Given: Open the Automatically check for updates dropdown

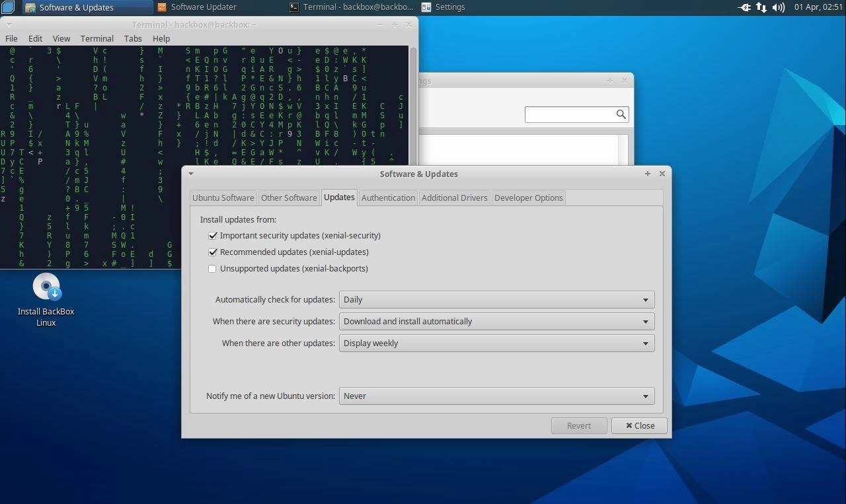Looking at the screenshot, I should tap(496, 299).
